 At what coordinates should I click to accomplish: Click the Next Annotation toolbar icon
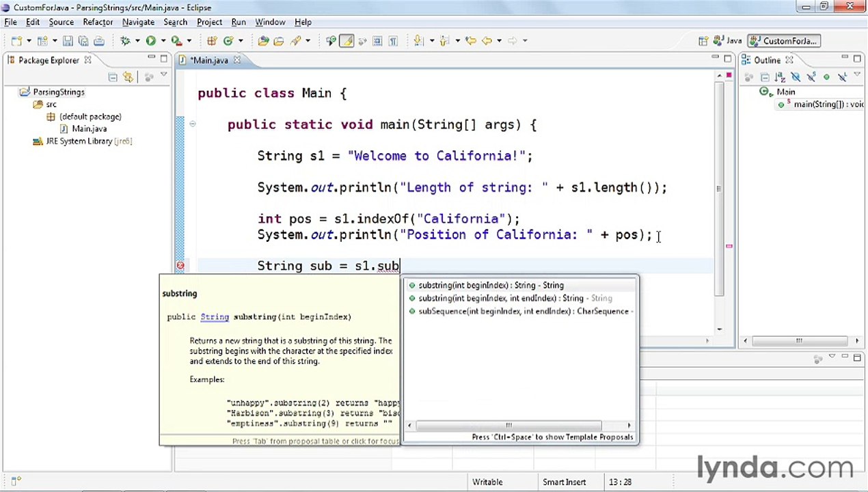418,41
